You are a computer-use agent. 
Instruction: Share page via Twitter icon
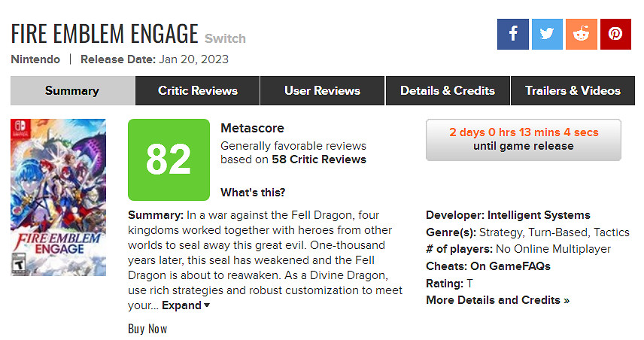[x=547, y=35]
